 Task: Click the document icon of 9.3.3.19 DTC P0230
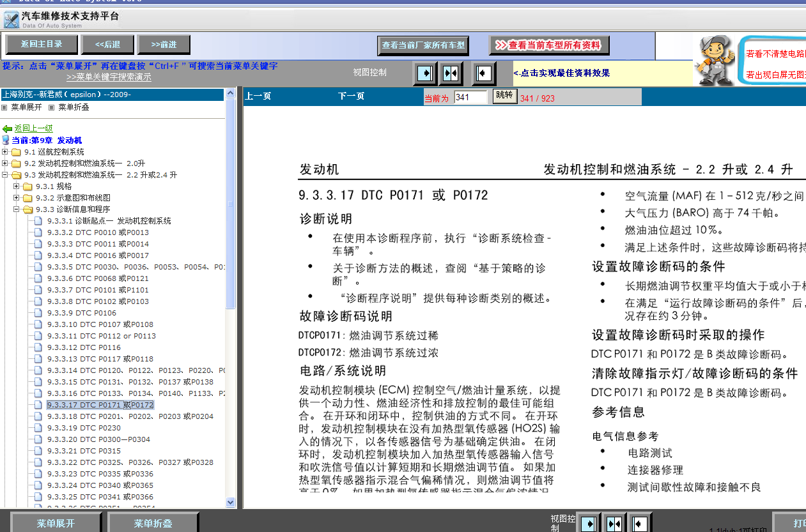[x=38, y=428]
